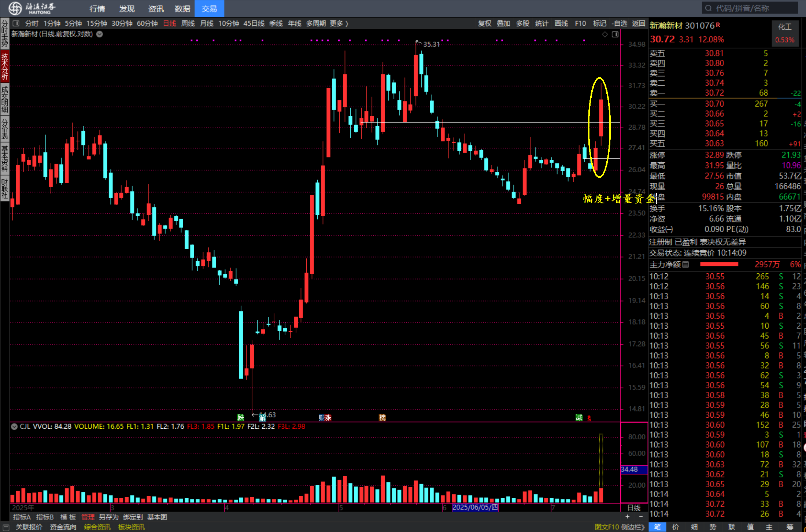Click the 叠加 overlay button
The width and height of the screenshot is (806, 532).
503,23
